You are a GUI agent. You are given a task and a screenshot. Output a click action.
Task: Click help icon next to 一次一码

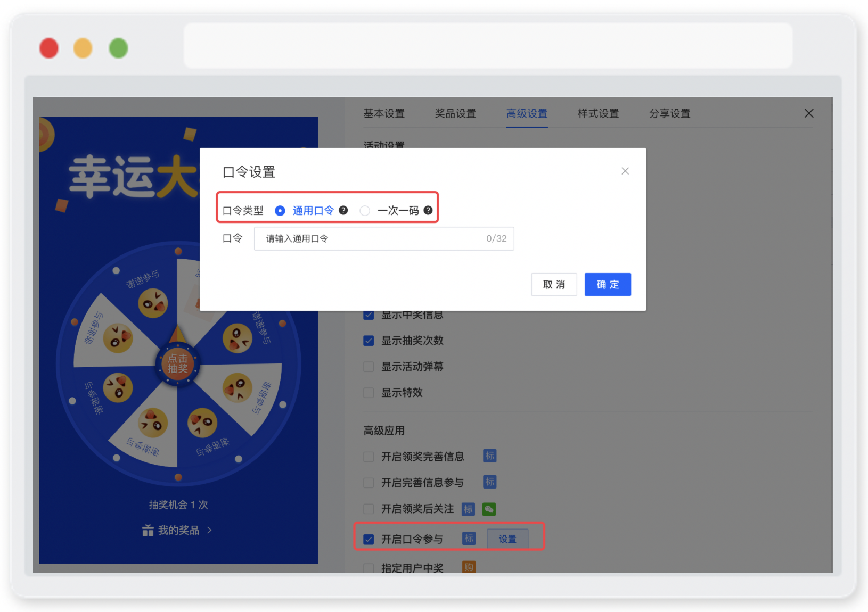(428, 210)
